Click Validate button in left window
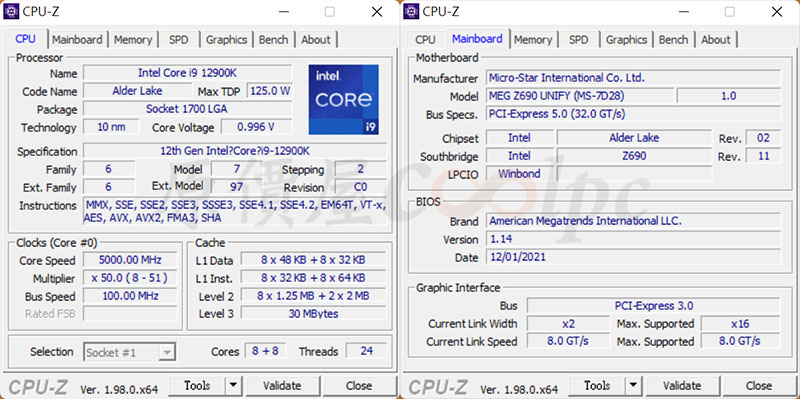This screenshot has height=399, width=800. click(x=282, y=386)
